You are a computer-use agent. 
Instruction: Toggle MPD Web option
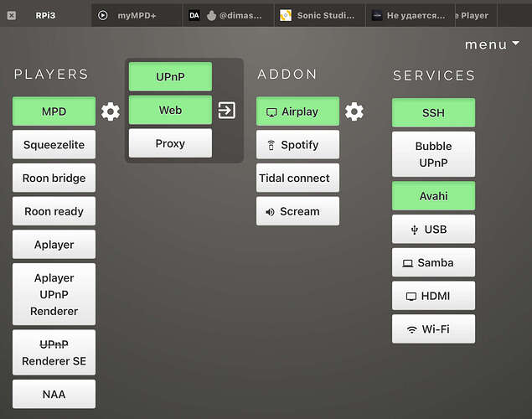[170, 110]
